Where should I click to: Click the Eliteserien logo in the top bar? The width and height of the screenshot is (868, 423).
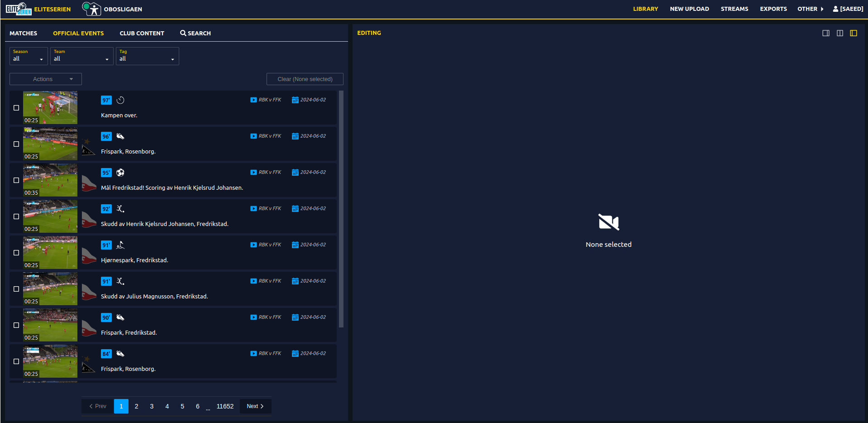click(x=17, y=9)
